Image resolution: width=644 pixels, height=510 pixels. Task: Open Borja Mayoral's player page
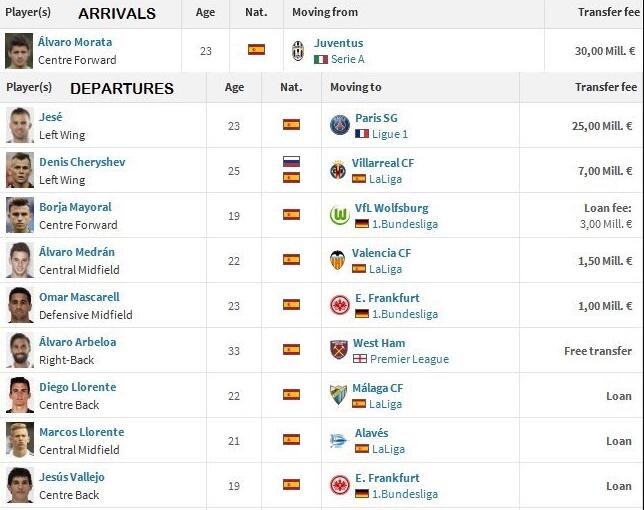[x=75, y=207]
